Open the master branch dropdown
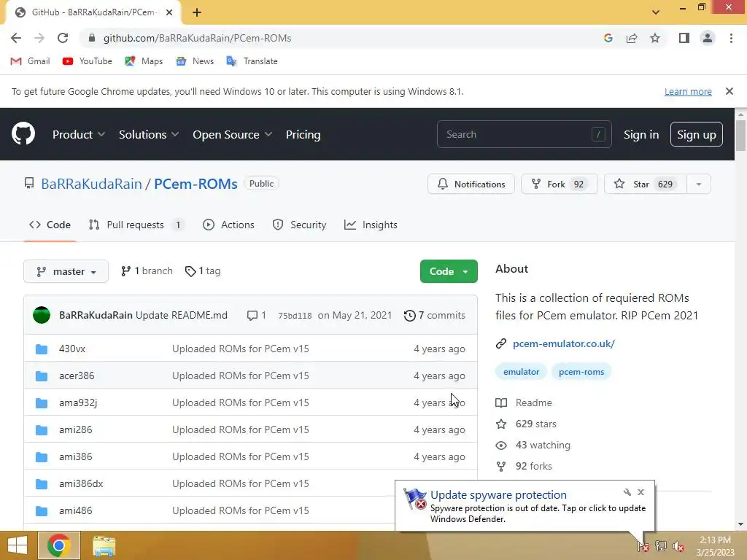 (x=66, y=271)
